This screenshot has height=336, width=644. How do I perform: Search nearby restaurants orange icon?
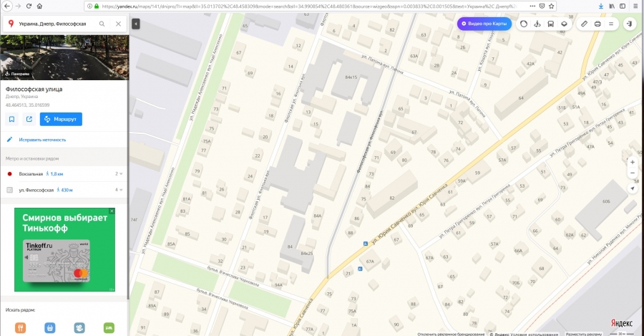pyautogui.click(x=21, y=328)
